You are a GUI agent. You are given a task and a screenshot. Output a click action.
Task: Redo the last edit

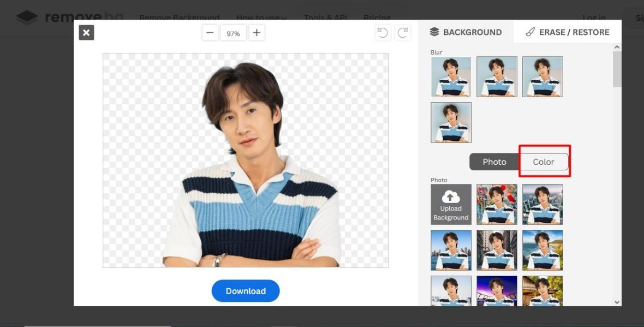403,33
